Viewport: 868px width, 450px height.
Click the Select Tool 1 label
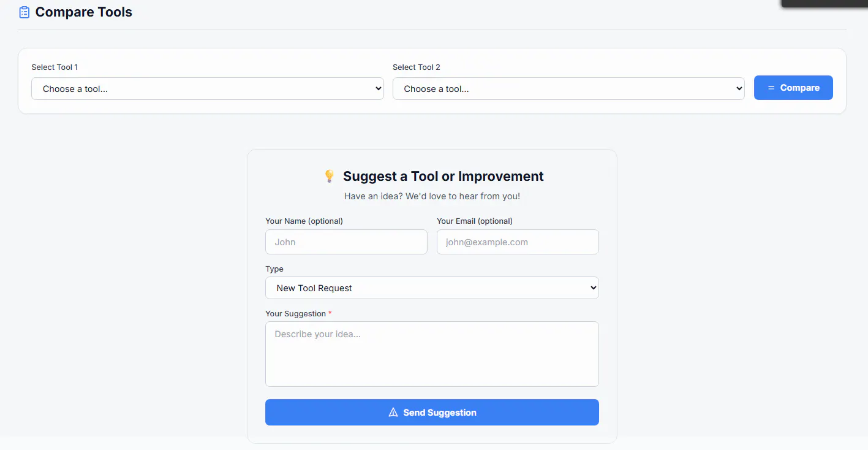click(55, 67)
